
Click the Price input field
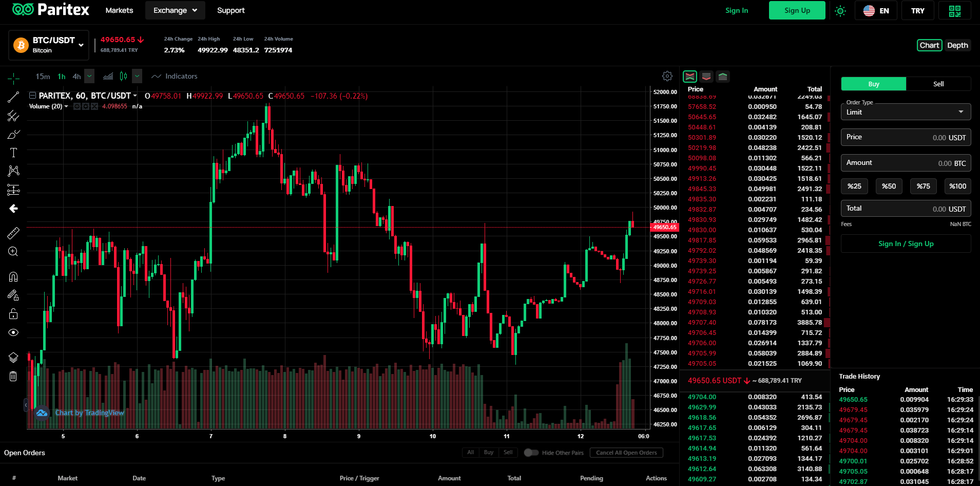[x=906, y=137]
